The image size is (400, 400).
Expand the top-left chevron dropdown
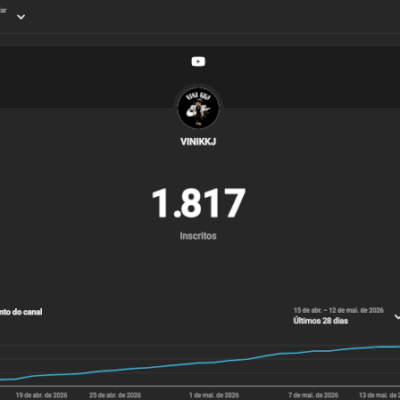21,17
